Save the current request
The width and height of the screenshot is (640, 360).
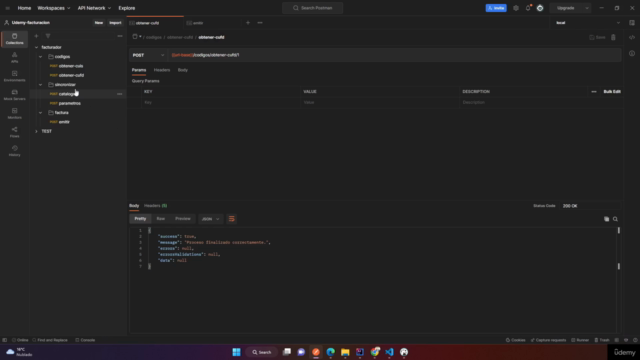(x=598, y=37)
